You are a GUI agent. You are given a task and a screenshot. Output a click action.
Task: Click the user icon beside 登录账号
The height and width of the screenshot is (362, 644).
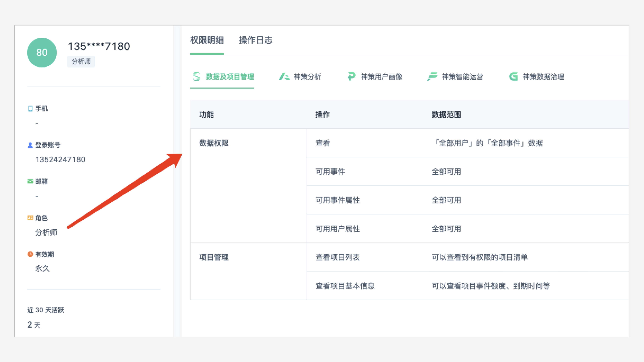coord(30,145)
